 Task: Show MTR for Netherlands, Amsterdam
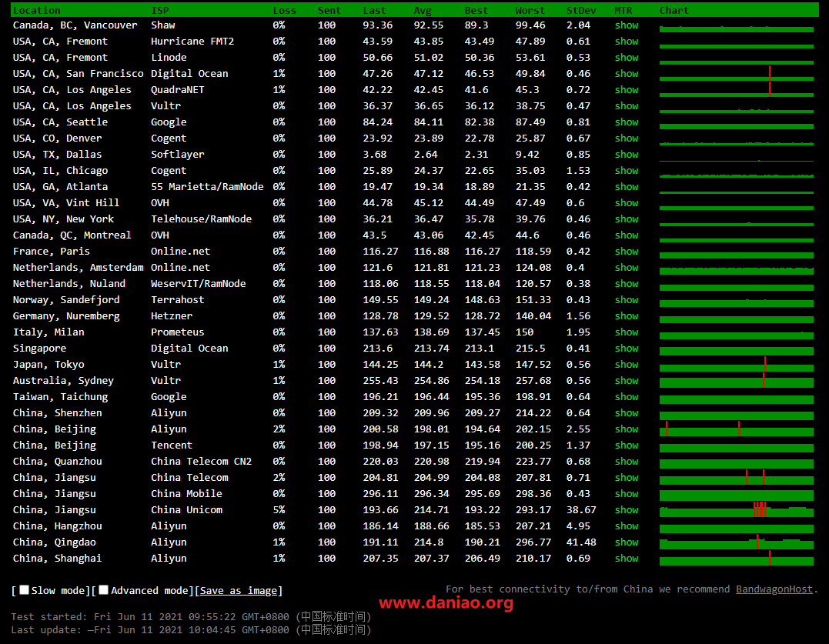(x=627, y=267)
